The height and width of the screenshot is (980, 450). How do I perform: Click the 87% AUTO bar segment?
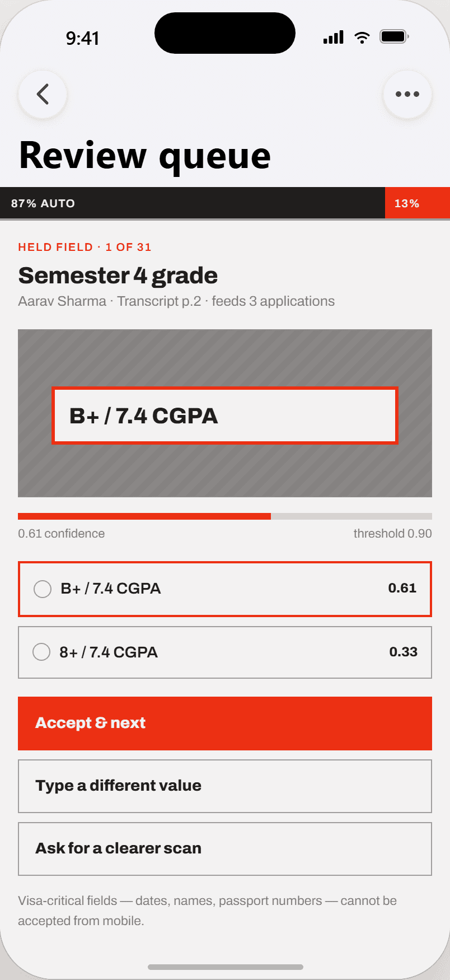(x=193, y=203)
